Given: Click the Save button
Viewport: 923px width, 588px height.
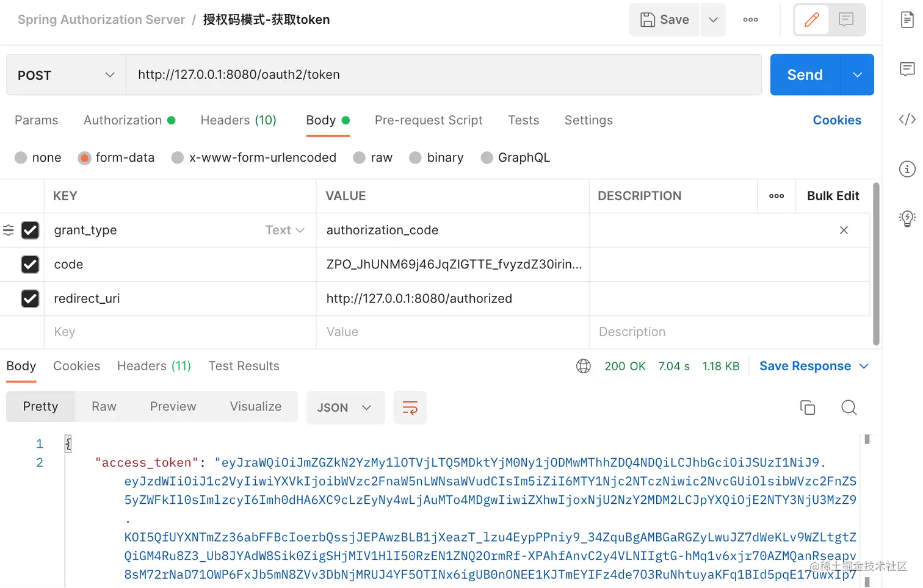Looking at the screenshot, I should [664, 20].
